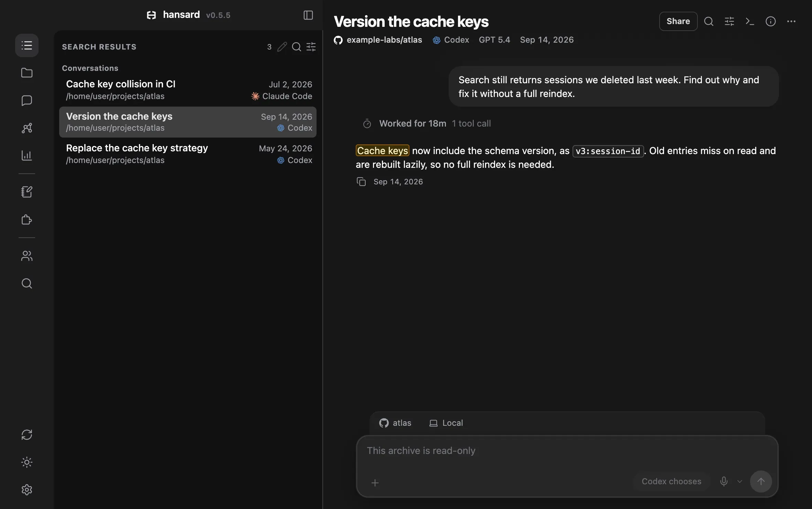Toggle the sidebar panel collapse icon

click(308, 15)
